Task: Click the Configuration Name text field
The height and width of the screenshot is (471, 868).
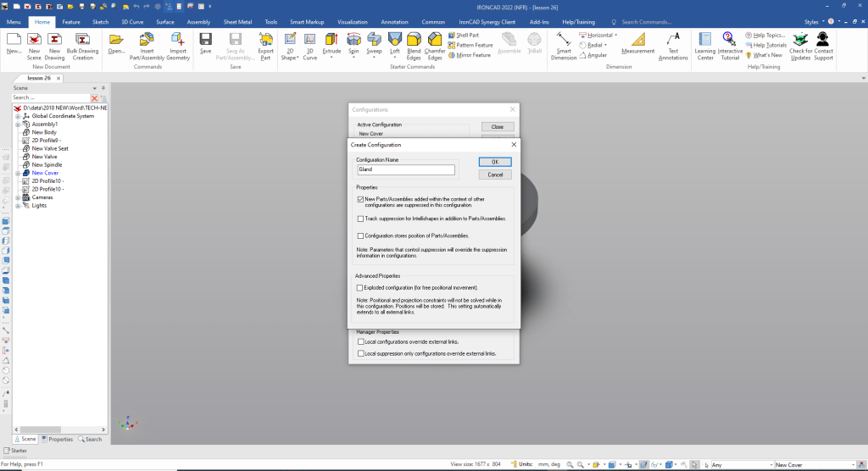Action: [x=406, y=169]
